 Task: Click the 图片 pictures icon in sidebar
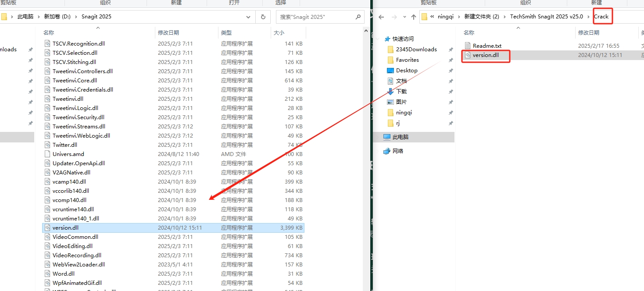tap(390, 102)
